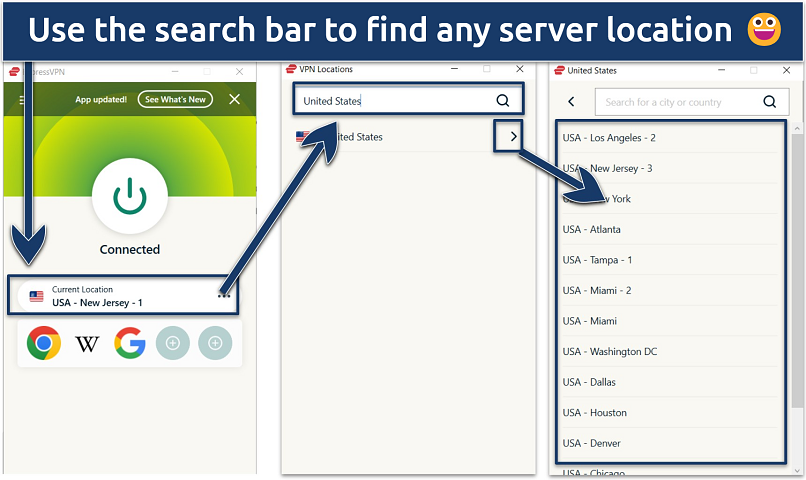This screenshot has height=480, width=806.
Task: Open the hamburger menu in ExpressVPN window
Action: tap(23, 100)
